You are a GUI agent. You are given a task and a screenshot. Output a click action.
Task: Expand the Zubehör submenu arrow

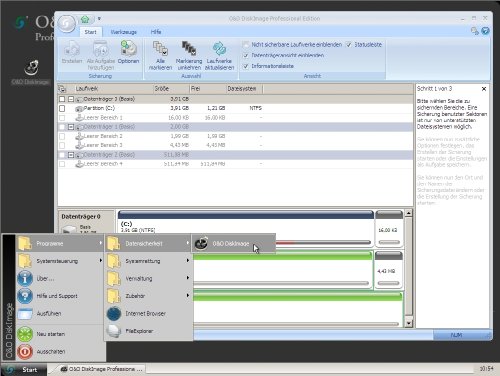pos(188,295)
